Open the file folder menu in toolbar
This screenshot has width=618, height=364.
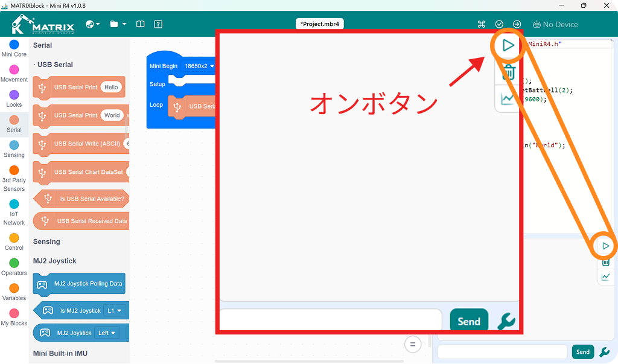tap(118, 24)
